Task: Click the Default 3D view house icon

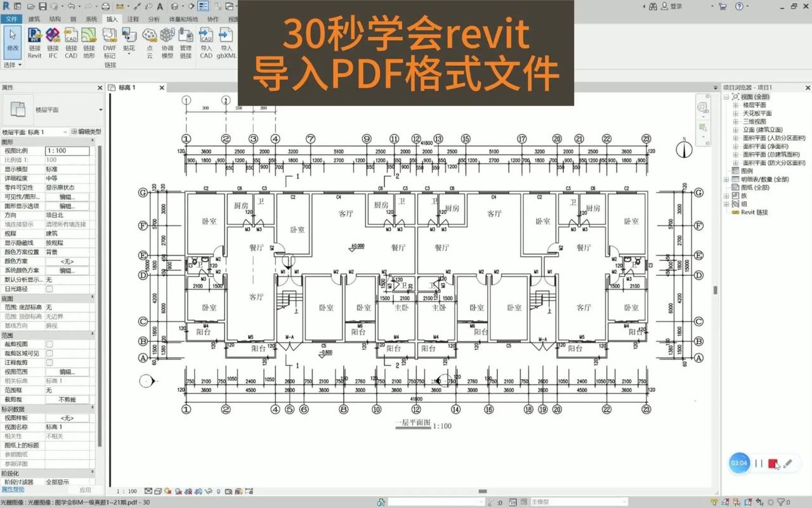Action: coord(174,6)
